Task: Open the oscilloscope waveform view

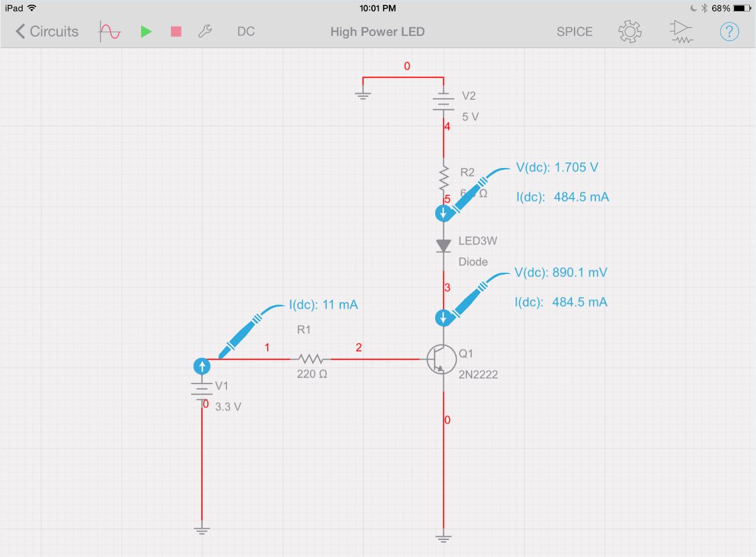Action: point(110,31)
